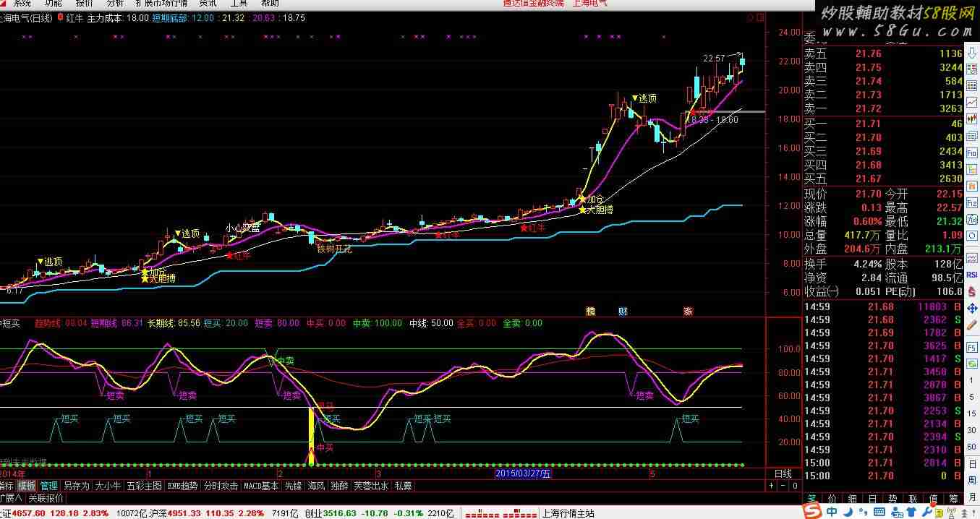Select the 日 daily period button
The width and height of the screenshot is (980, 519).
click(971, 465)
